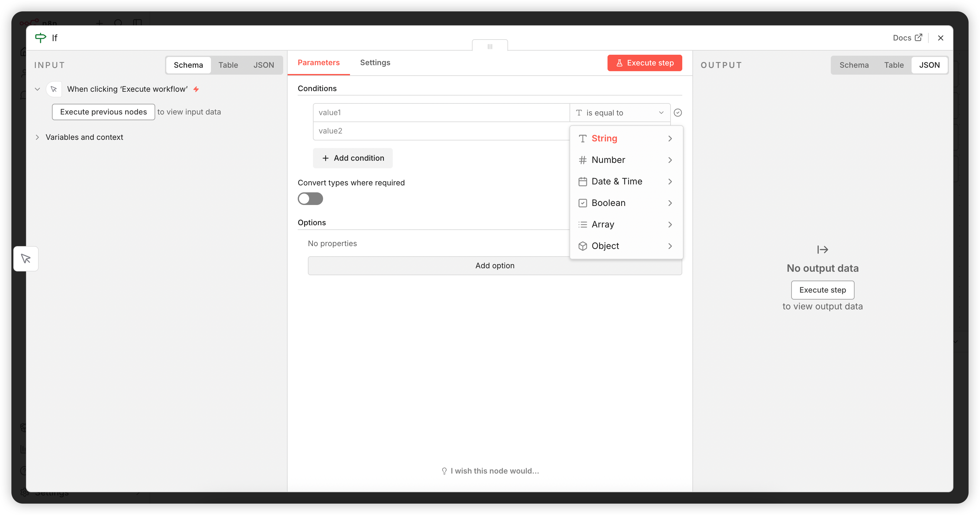The height and width of the screenshot is (515, 980).
Task: Click the floating trigger node cursor button
Action: pos(26,259)
